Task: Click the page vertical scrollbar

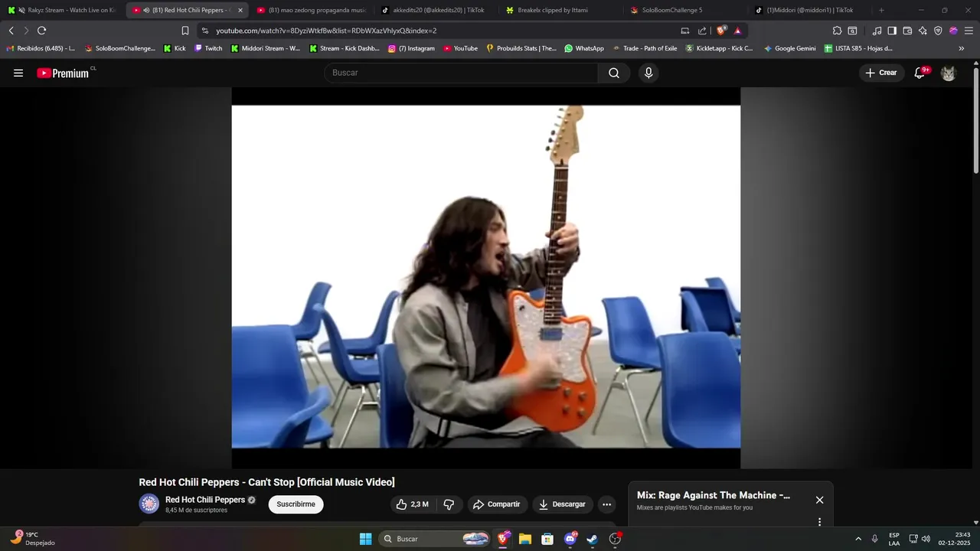Action: (976, 121)
